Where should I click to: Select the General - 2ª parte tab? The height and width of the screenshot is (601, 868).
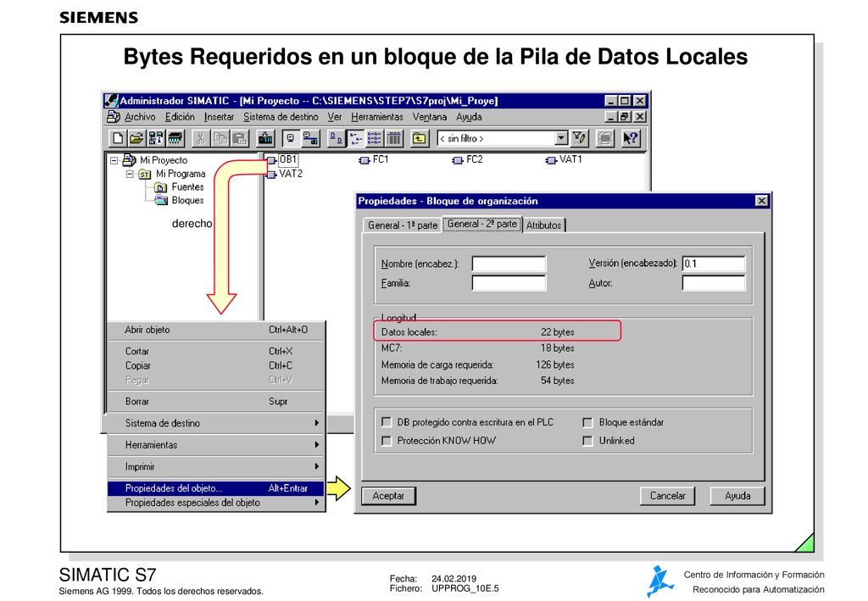point(482,224)
